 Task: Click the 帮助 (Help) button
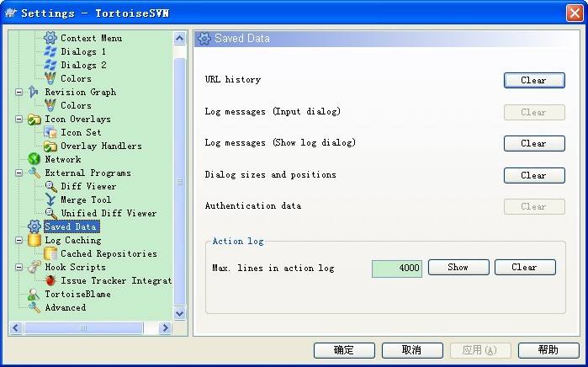click(x=548, y=350)
